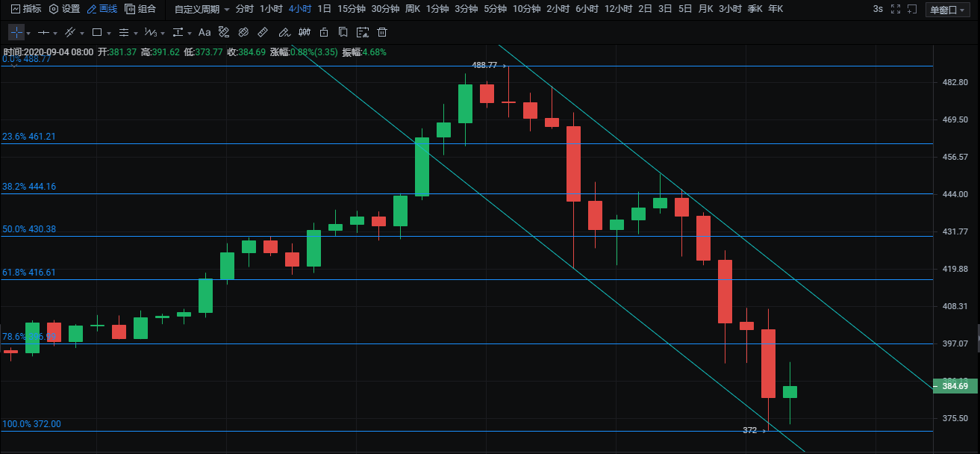This screenshot has width=980, height=454.
Task: Click the candlestick chart-type icon
Action: pyautogui.click(x=304, y=33)
